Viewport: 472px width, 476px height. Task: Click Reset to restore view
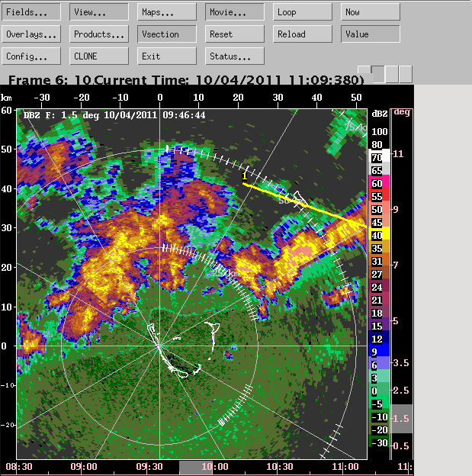tap(235, 34)
